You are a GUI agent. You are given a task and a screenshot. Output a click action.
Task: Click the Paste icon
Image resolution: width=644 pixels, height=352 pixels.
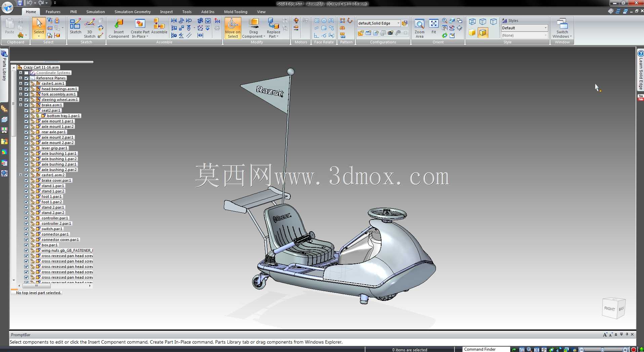[x=10, y=26]
